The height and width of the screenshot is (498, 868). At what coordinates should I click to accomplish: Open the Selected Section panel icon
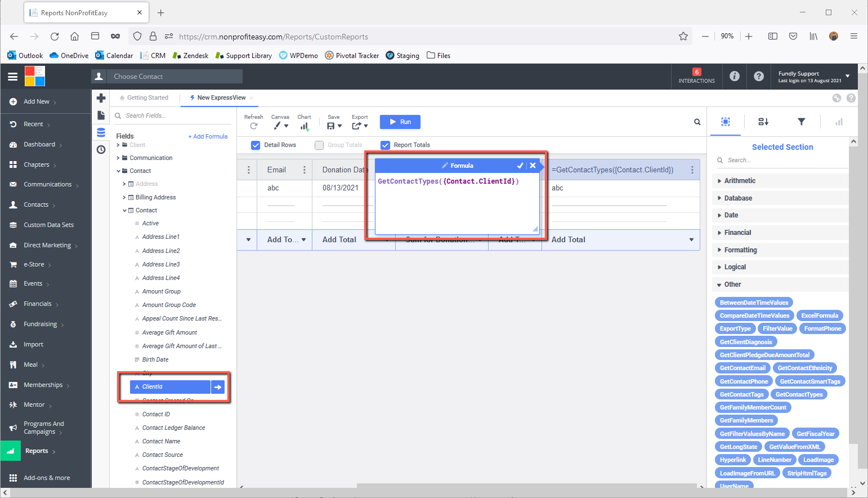726,122
